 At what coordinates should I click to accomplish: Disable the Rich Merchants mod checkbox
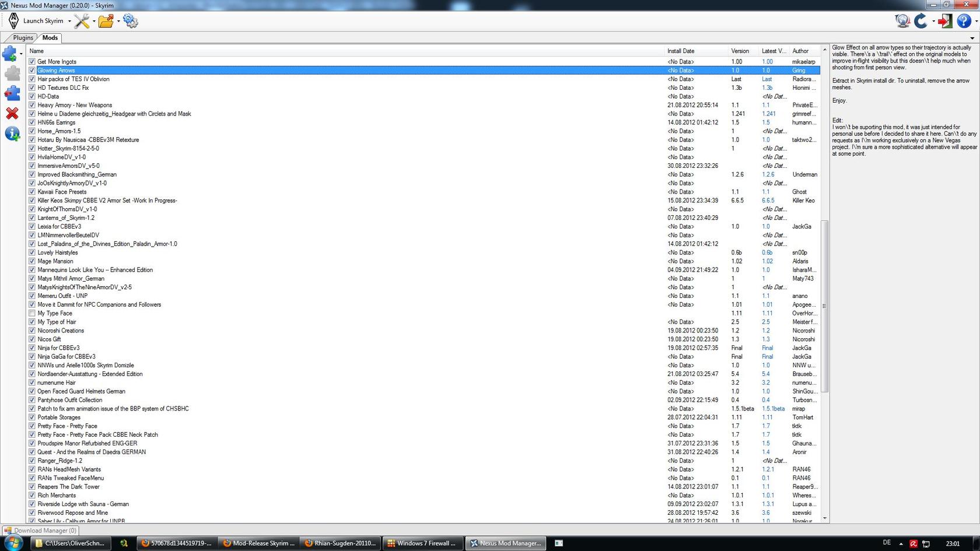point(32,495)
